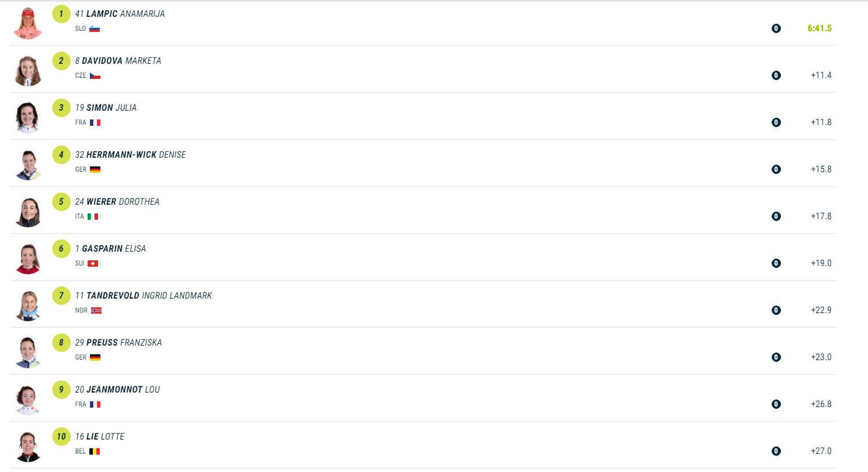Click the leading time 6:41.5
The height and width of the screenshot is (472, 868).
819,28
